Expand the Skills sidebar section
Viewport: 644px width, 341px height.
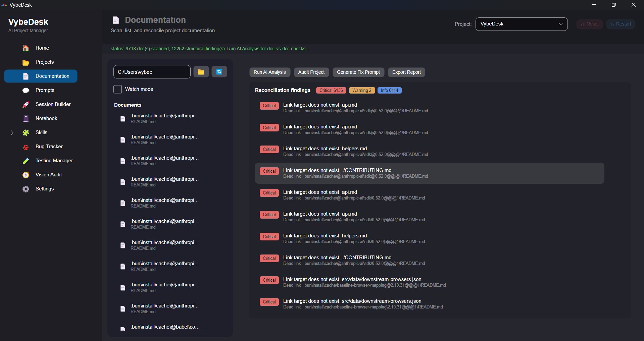click(12, 133)
